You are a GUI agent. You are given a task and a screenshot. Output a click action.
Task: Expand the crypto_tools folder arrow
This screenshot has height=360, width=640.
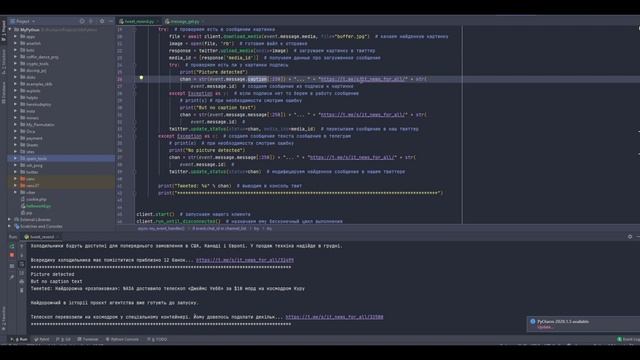pyautogui.click(x=16, y=64)
